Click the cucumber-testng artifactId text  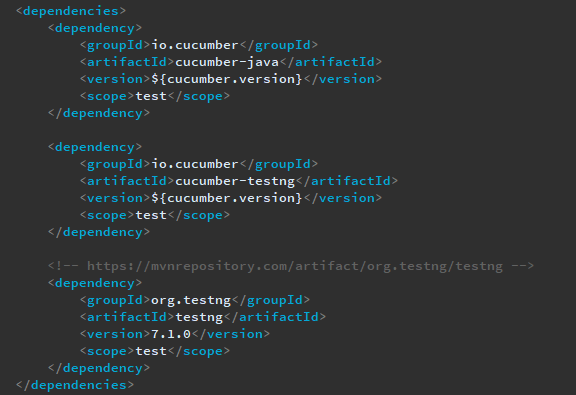(x=235, y=181)
